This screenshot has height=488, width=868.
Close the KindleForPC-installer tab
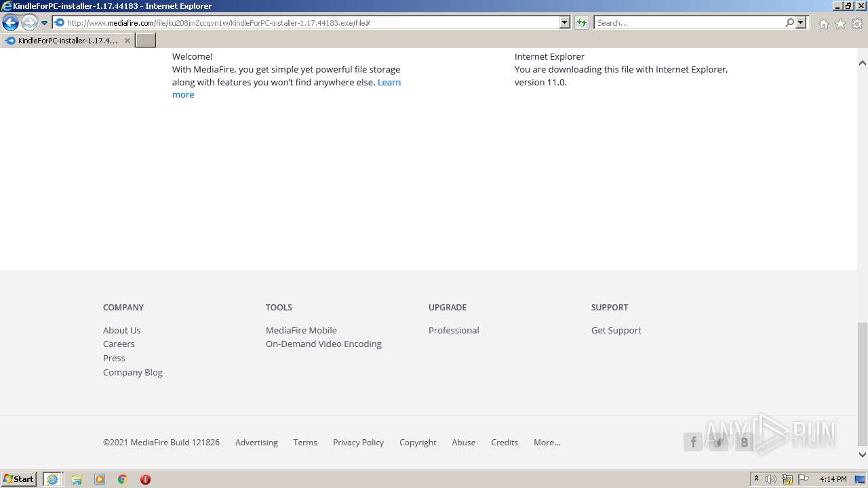[127, 41]
